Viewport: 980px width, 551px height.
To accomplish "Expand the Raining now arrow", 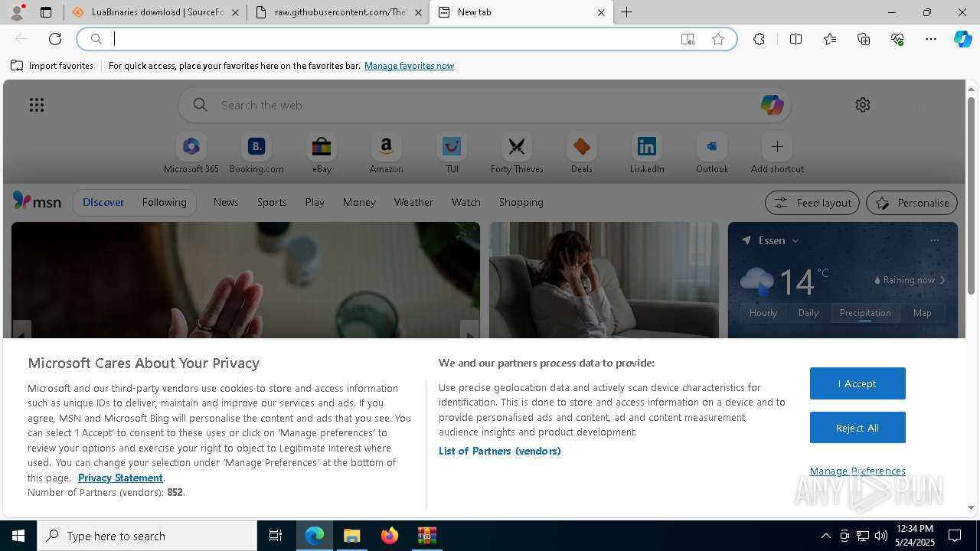I will pyautogui.click(x=942, y=280).
